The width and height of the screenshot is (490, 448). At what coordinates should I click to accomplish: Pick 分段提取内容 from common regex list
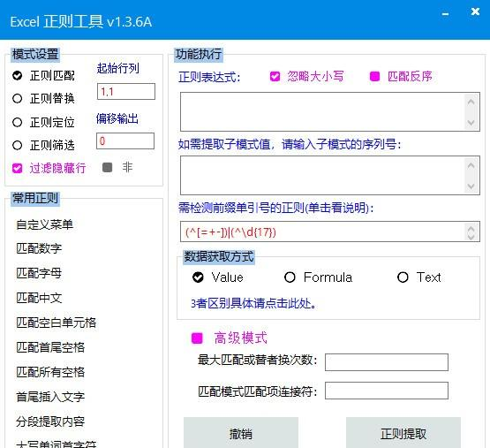point(50,421)
